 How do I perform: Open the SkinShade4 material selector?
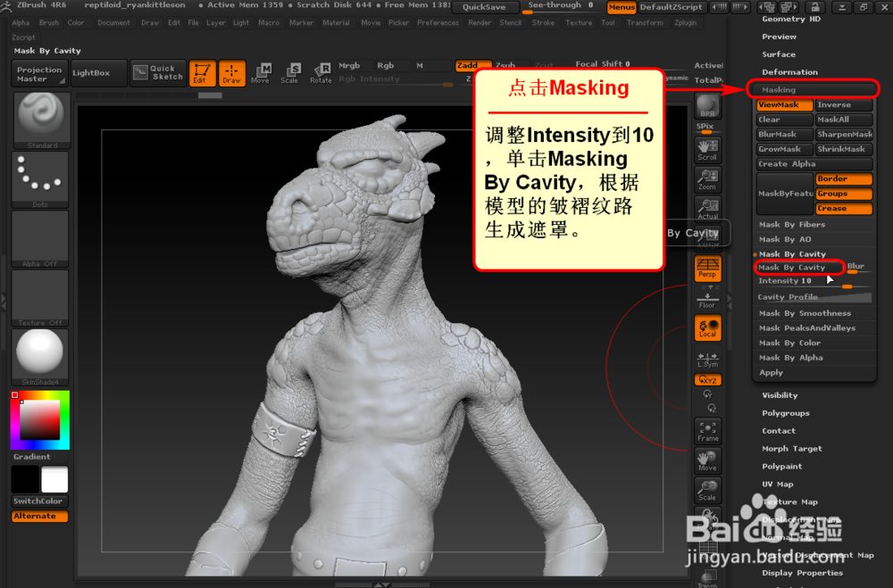[x=40, y=358]
